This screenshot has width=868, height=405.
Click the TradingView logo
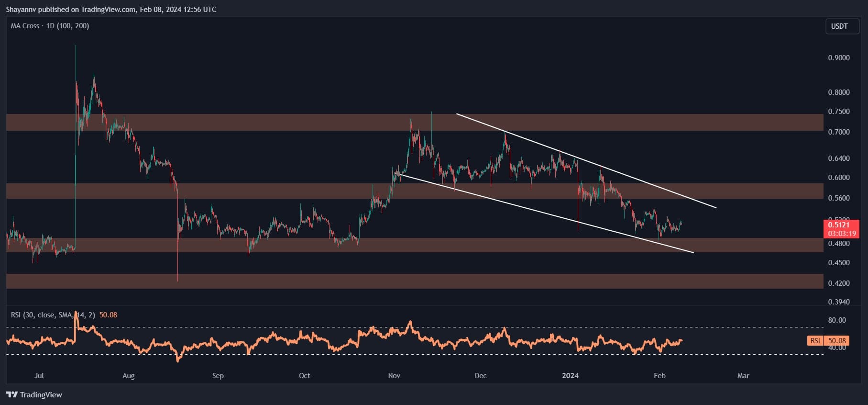34,395
